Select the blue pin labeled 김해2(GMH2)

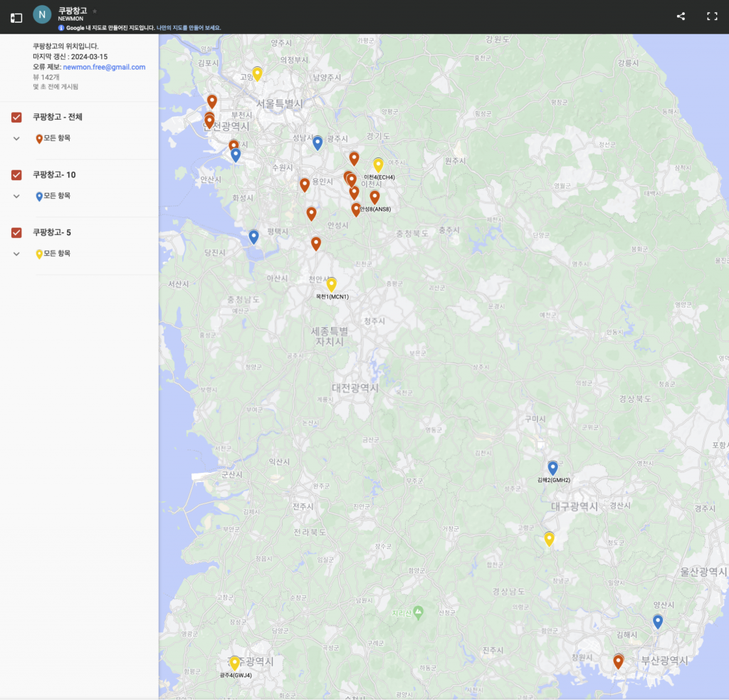(552, 468)
